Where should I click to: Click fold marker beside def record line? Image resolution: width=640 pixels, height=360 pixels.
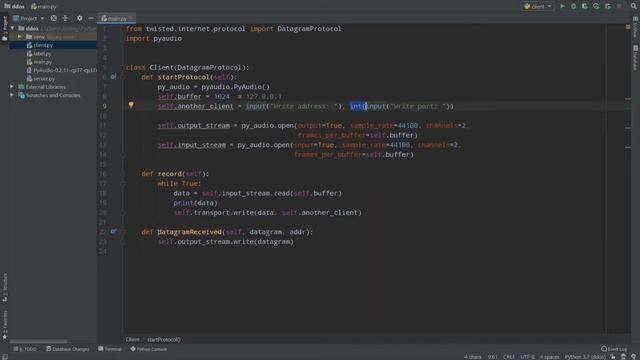[123, 174]
